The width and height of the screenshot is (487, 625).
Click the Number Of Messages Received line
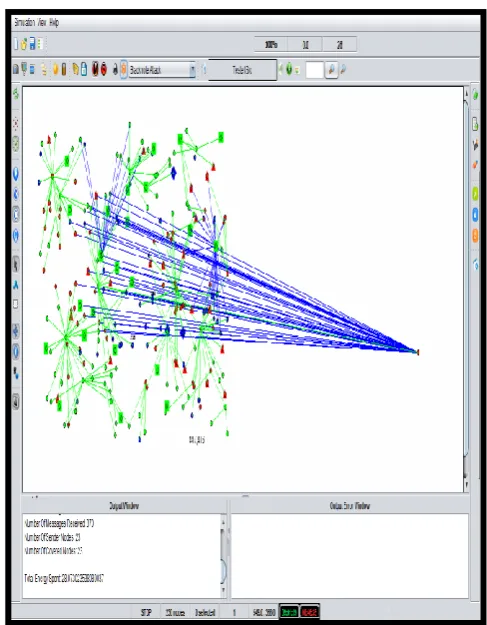click(x=59, y=523)
